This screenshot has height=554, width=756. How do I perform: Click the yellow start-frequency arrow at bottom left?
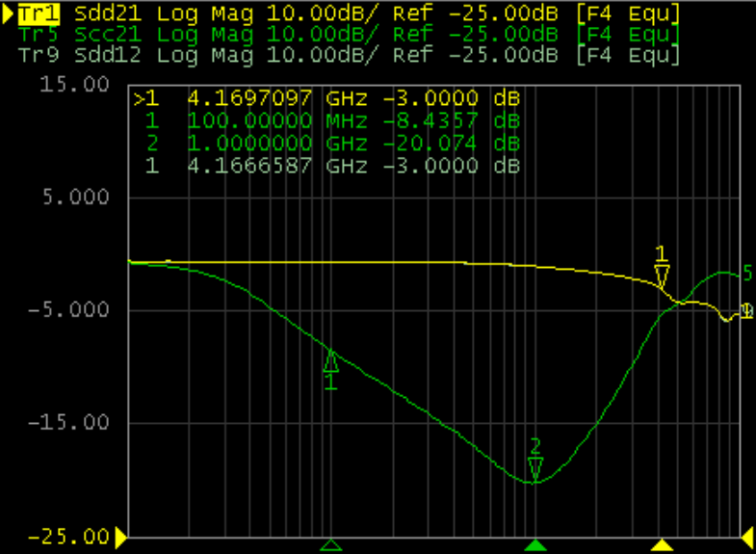pyautogui.click(x=121, y=536)
